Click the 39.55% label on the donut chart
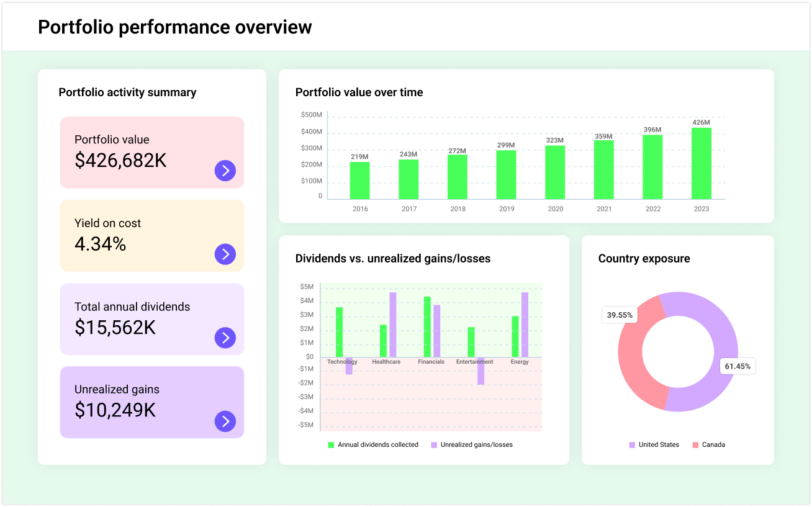The image size is (812, 507). tap(620, 315)
